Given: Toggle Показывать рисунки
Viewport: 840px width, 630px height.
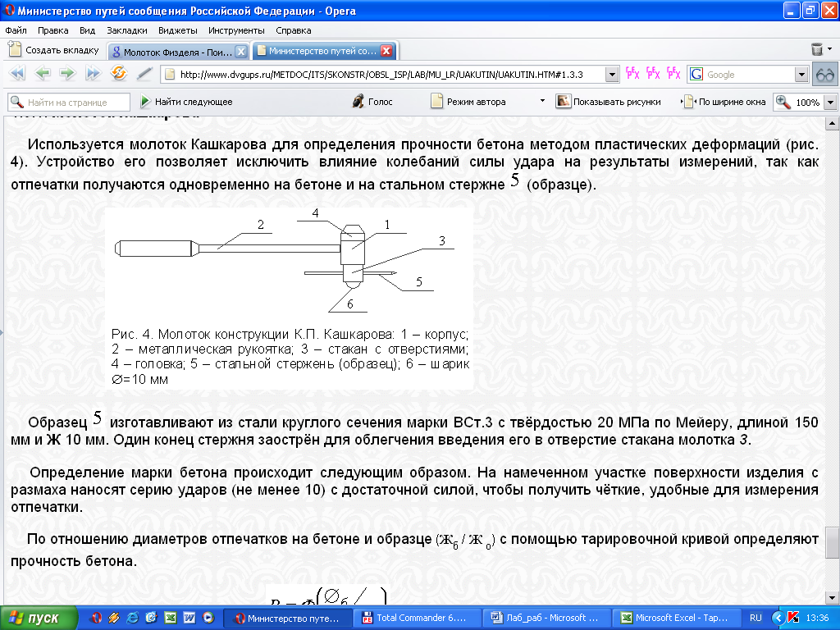Looking at the screenshot, I should pyautogui.click(x=609, y=102).
